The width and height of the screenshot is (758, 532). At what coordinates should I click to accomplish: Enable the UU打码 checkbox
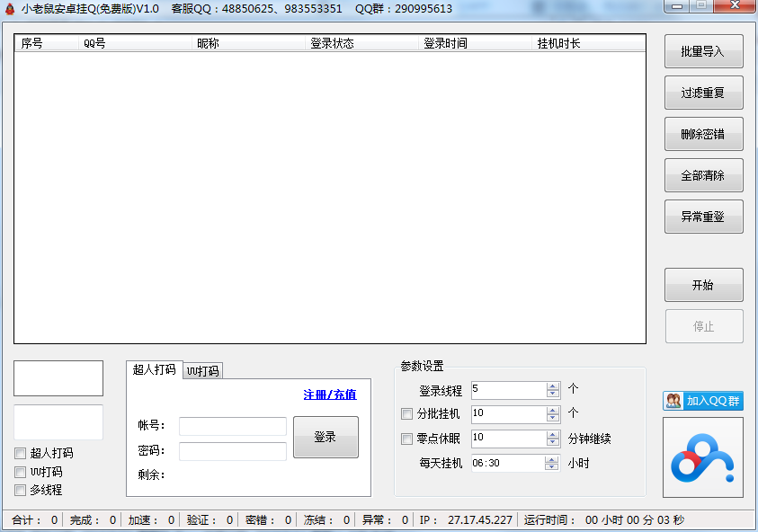pos(21,472)
